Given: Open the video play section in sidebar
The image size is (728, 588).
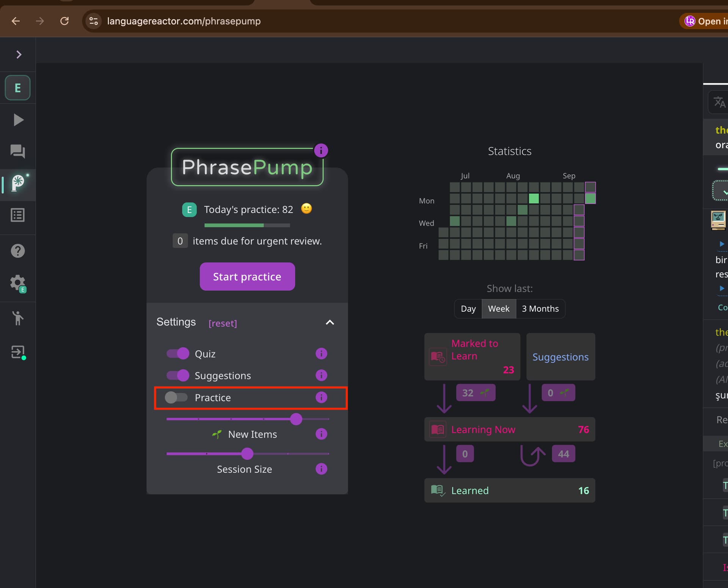Looking at the screenshot, I should (x=18, y=120).
